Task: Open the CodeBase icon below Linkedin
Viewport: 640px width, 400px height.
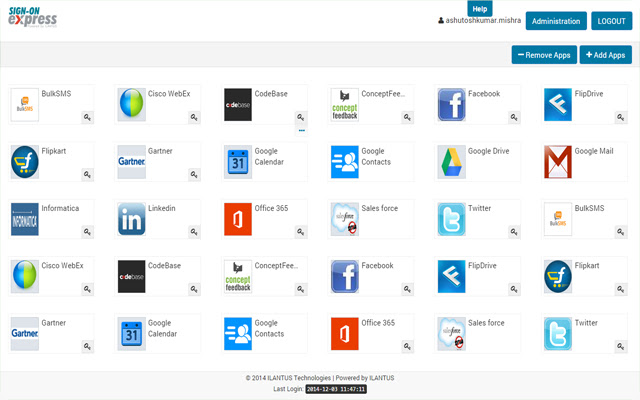Action: click(131, 277)
